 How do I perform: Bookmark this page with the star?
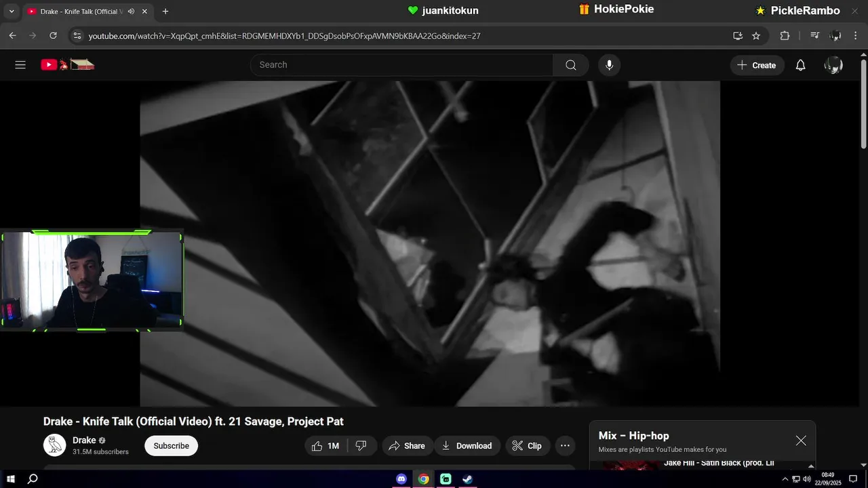coord(756,36)
